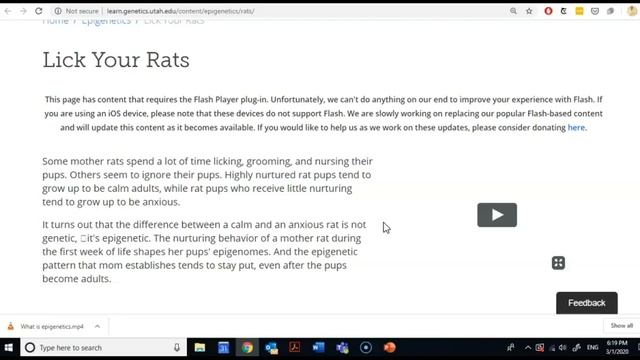Open Adobe Acrobat from the taskbar
This screenshot has width=640, height=360.
[x=295, y=348]
